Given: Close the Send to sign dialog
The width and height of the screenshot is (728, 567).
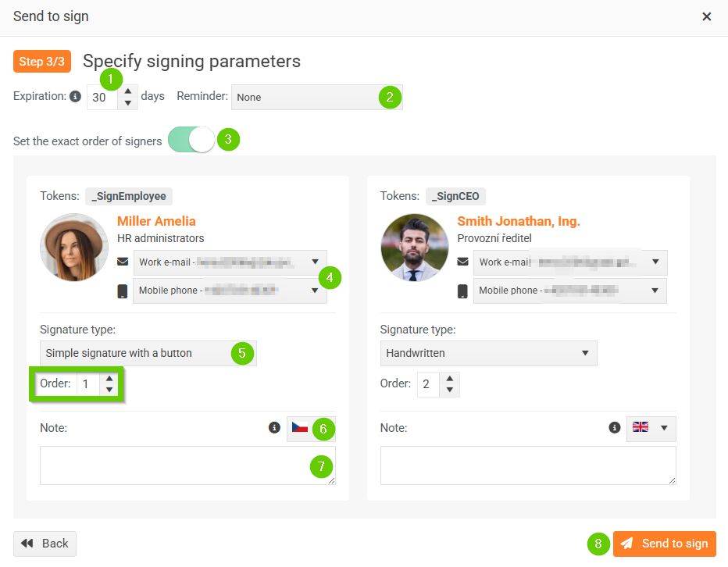Looking at the screenshot, I should coord(707,16).
